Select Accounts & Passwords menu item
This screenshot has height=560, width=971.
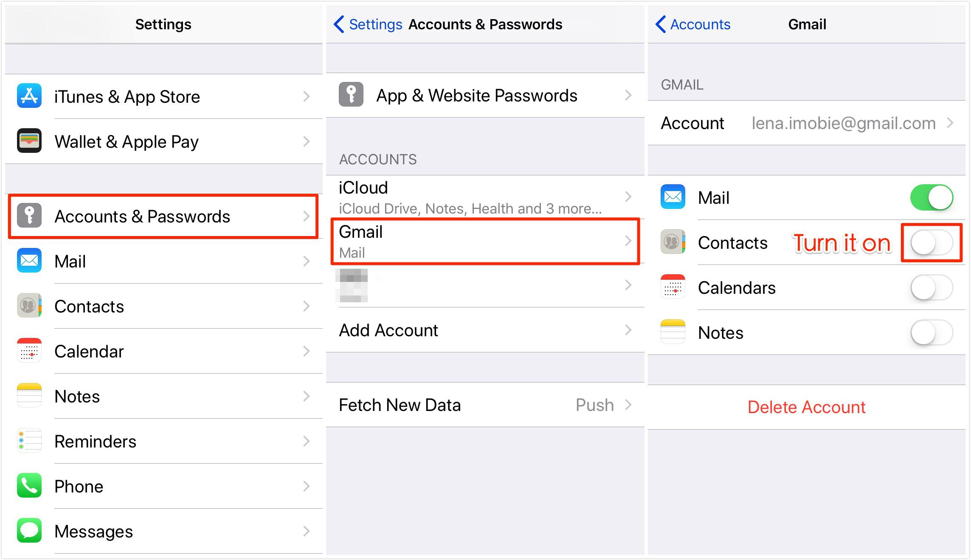click(160, 215)
